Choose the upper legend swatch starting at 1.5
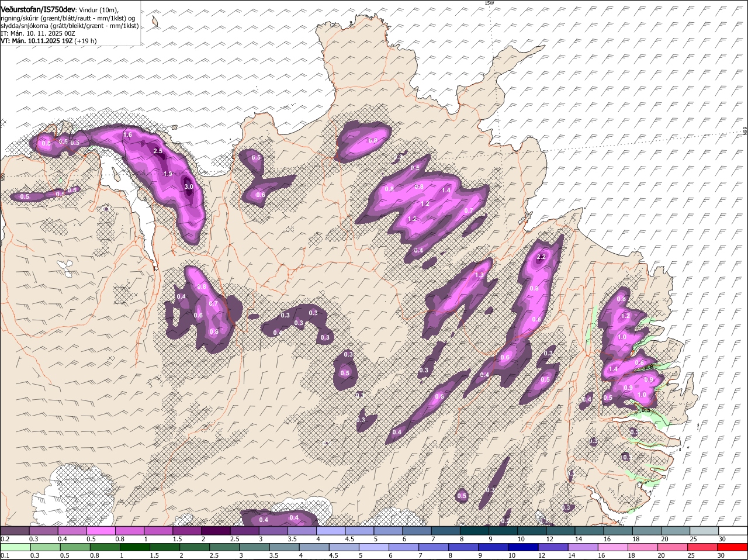 (187, 530)
